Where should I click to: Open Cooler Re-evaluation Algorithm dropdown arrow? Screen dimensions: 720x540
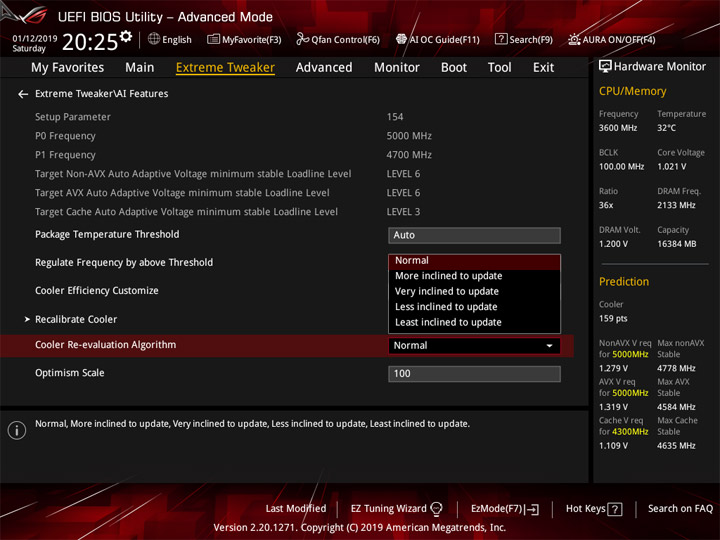[x=549, y=346]
